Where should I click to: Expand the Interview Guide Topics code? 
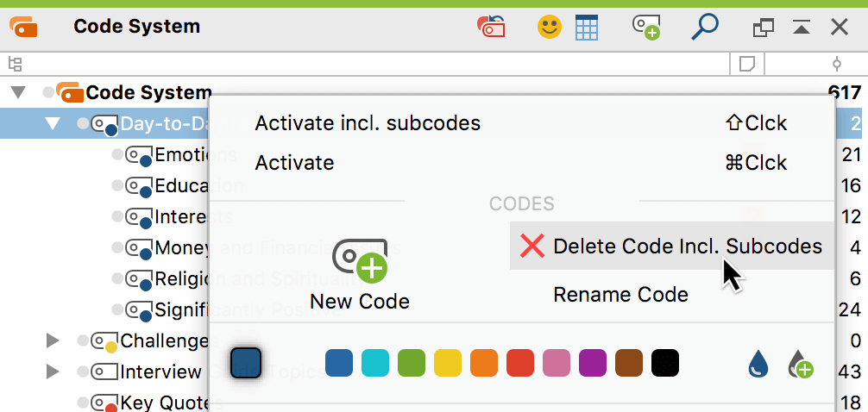[53, 371]
